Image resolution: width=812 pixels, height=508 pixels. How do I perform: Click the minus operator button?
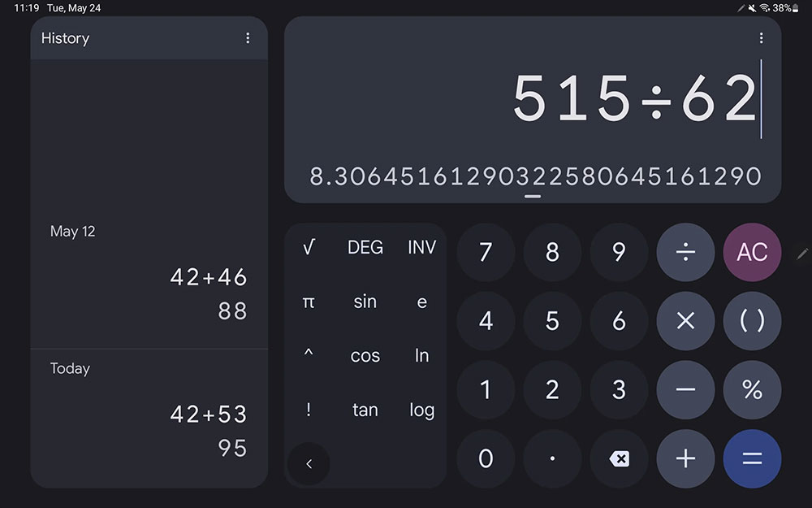(x=685, y=390)
